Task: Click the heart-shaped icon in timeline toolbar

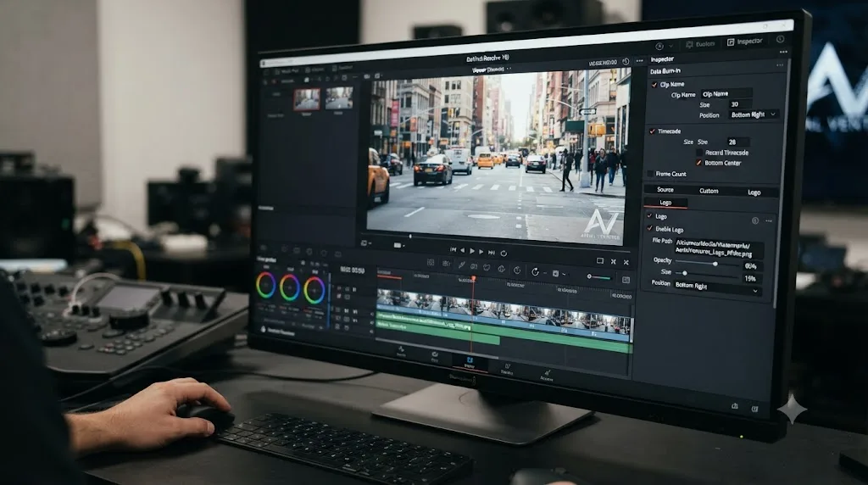Action: [487, 267]
